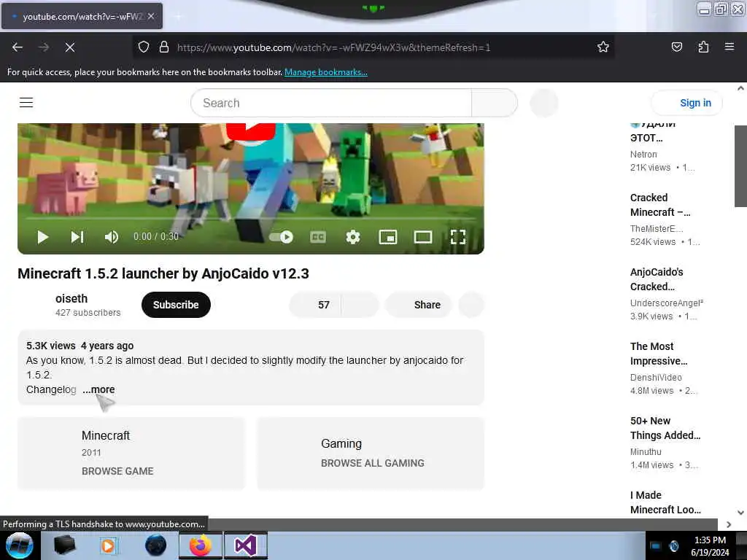Click the system tray network icon
The width and height of the screenshot is (747, 560).
click(655, 545)
